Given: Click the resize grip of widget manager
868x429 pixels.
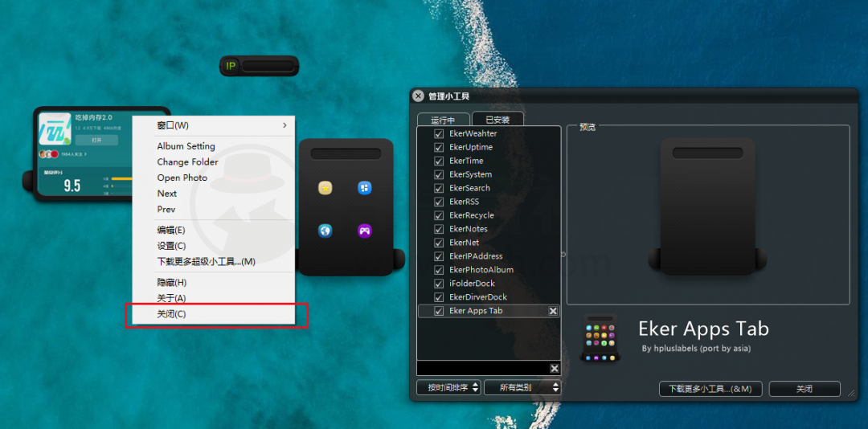Looking at the screenshot, I should (x=851, y=393).
